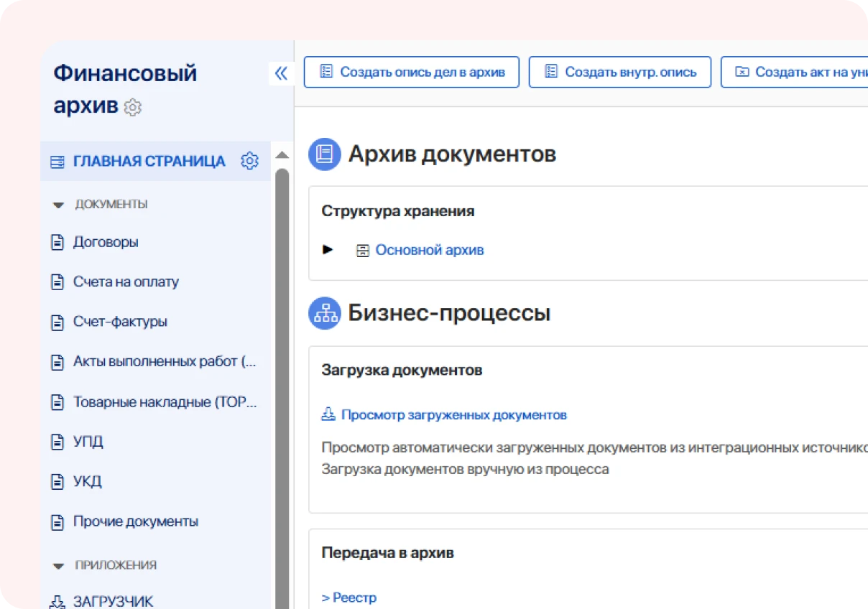This screenshot has width=868, height=609.
Task: Collapse the ПРИЛОЖЕНИЯ section
Action: point(58,565)
